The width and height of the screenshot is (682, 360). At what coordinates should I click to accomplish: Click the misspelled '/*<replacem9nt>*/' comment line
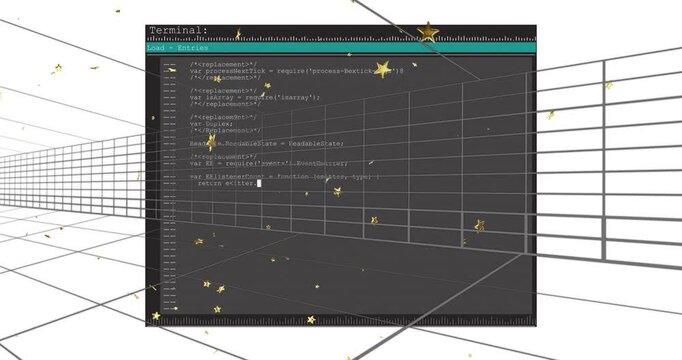223,117
